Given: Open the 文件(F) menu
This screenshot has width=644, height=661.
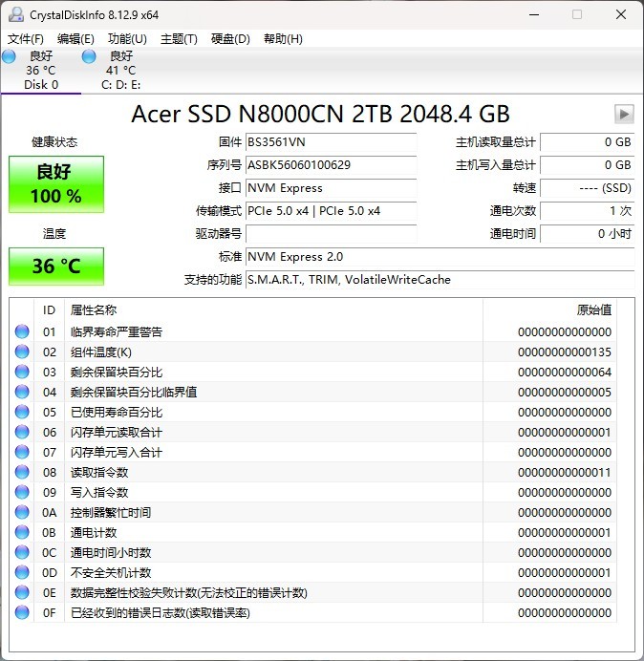Looking at the screenshot, I should pyautogui.click(x=26, y=38).
